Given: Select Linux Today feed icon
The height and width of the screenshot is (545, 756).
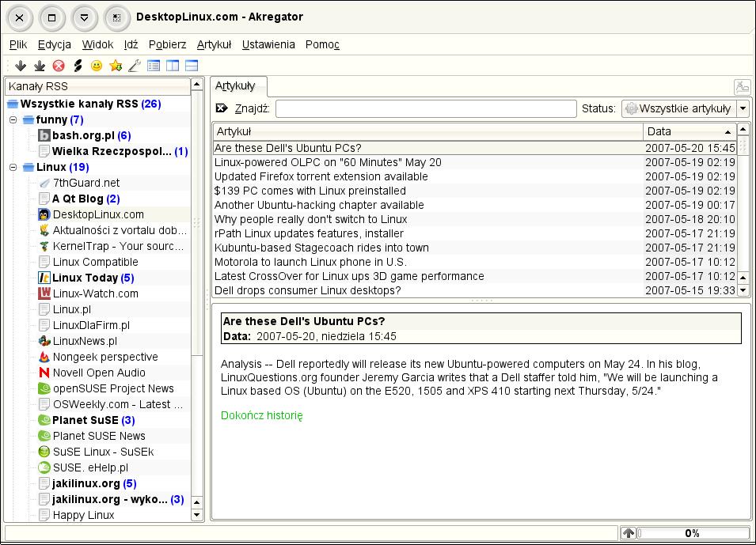Looking at the screenshot, I should [x=44, y=278].
